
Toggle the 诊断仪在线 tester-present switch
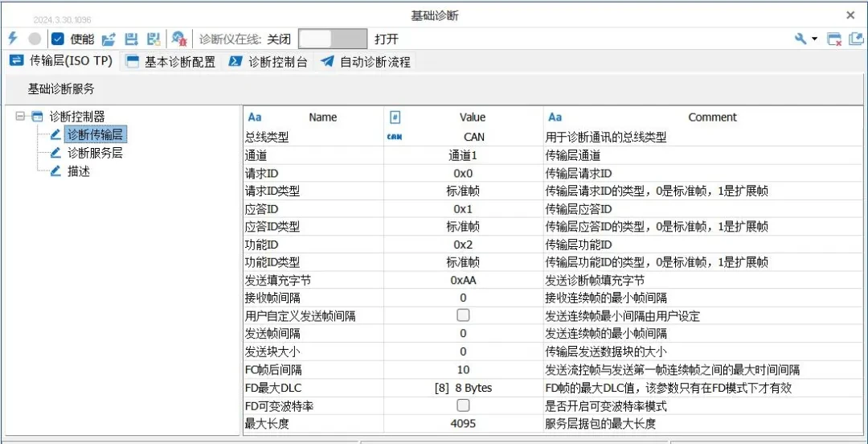coord(332,39)
